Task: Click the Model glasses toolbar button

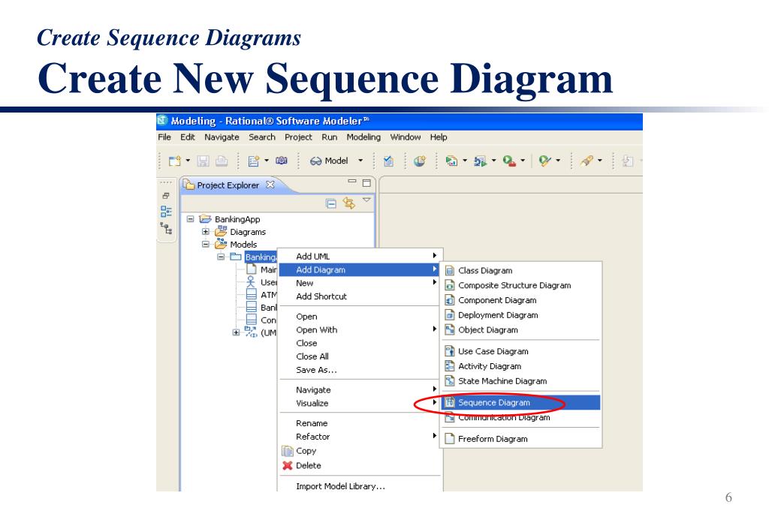Action: 329,161
